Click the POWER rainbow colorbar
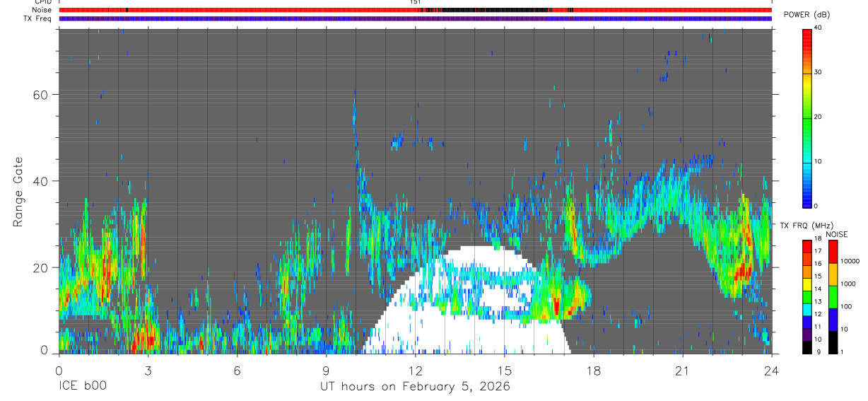Image resolution: width=868 pixels, height=401 pixels. coord(807,117)
